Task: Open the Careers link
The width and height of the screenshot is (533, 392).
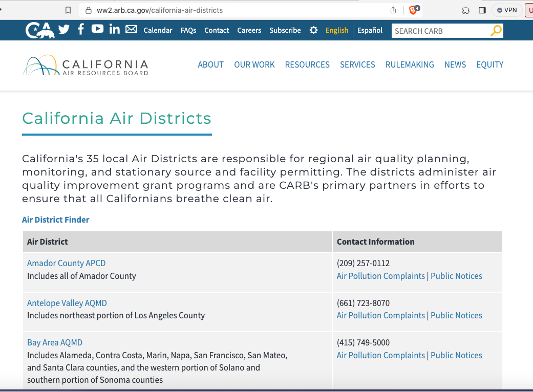Action: [x=249, y=30]
